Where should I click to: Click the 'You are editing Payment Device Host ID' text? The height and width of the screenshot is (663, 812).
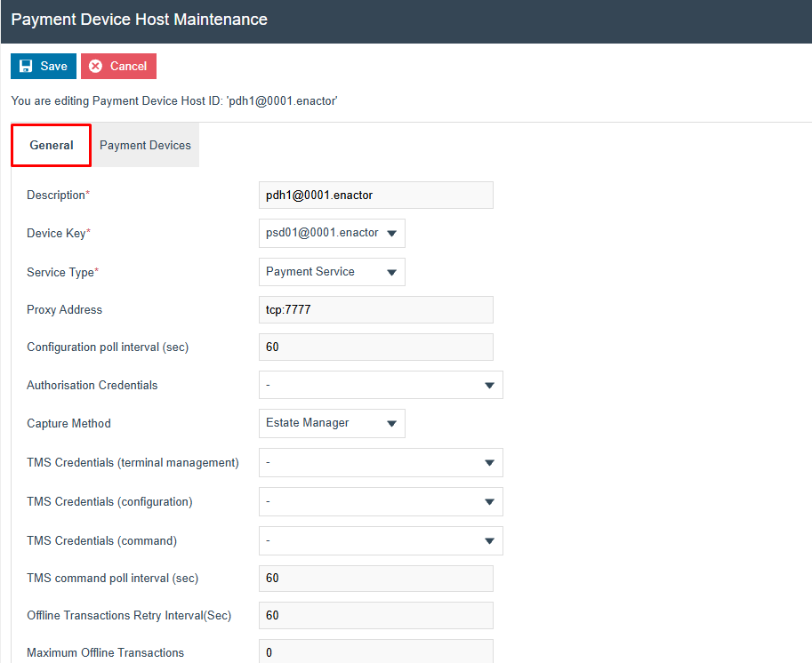click(174, 101)
